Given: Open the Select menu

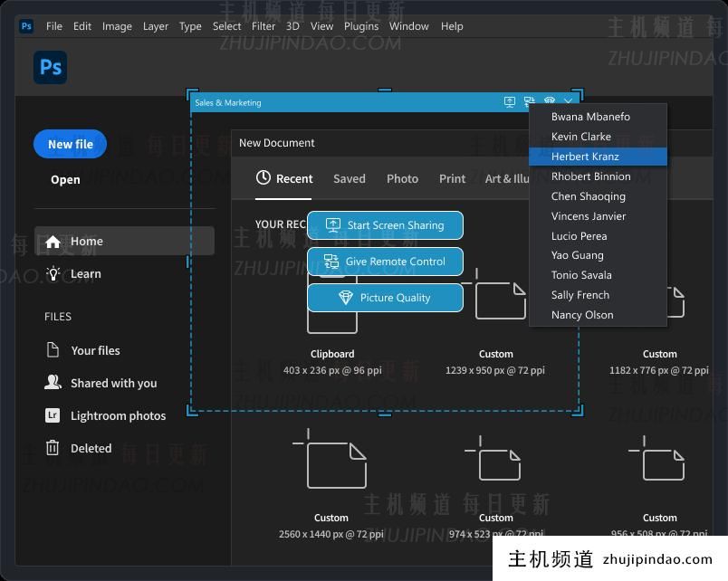Looking at the screenshot, I should (226, 26).
